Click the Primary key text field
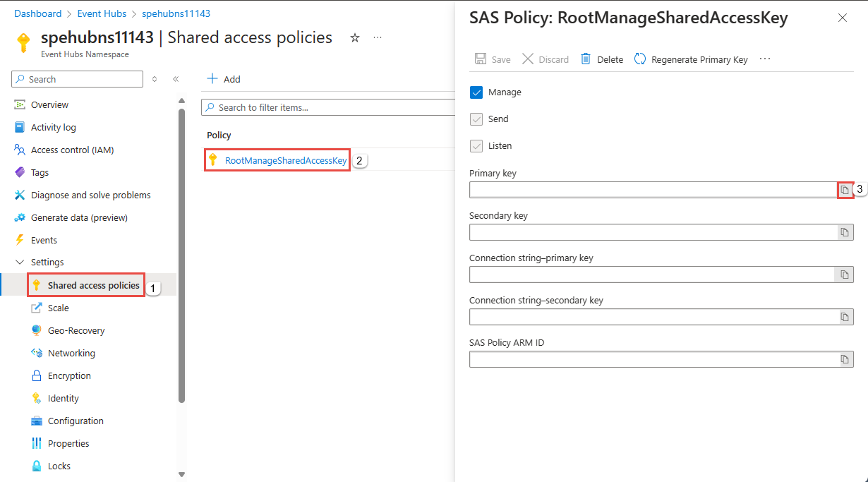The height and width of the screenshot is (482, 868). point(653,190)
